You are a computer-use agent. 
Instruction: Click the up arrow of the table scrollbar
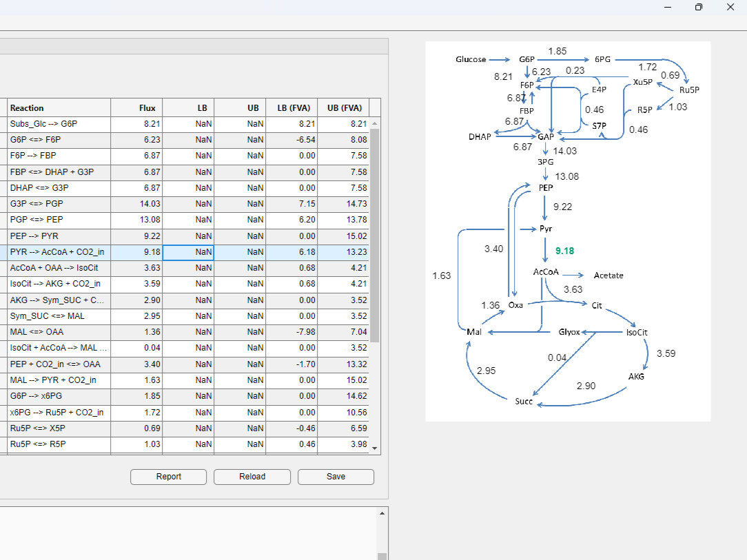click(x=374, y=123)
